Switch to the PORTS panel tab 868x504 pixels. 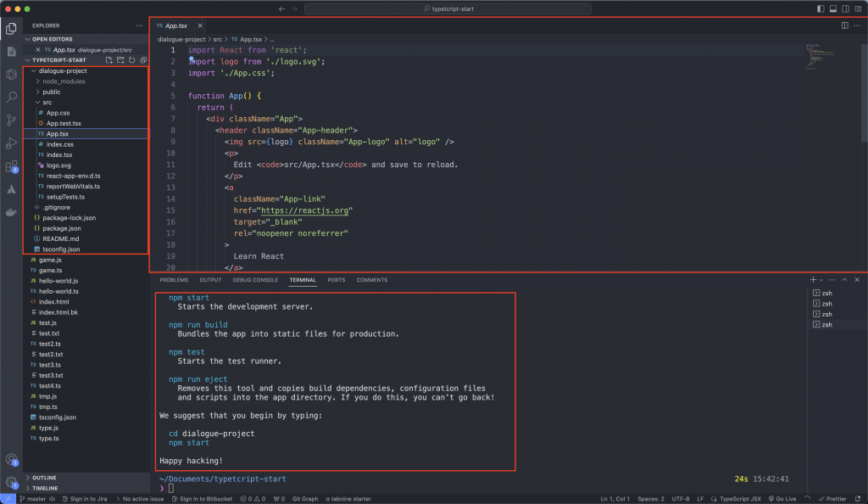click(x=336, y=280)
